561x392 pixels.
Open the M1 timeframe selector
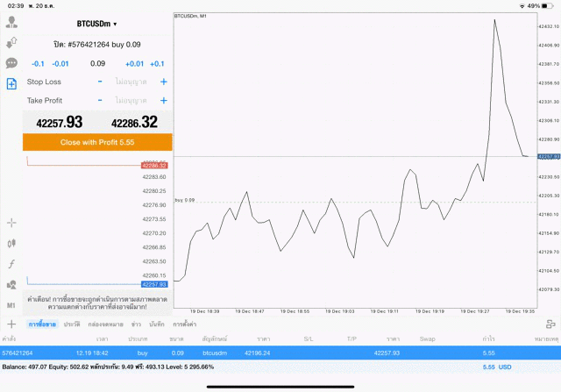click(x=11, y=305)
